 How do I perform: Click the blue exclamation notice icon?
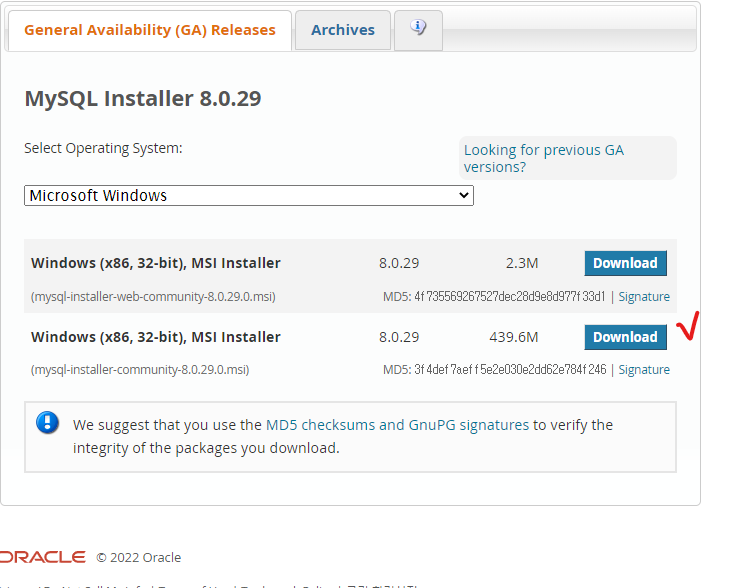click(x=47, y=423)
